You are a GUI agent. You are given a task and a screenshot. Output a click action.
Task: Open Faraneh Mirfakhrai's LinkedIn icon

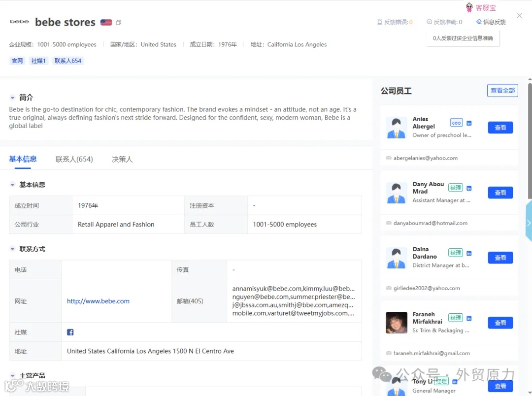(x=469, y=318)
